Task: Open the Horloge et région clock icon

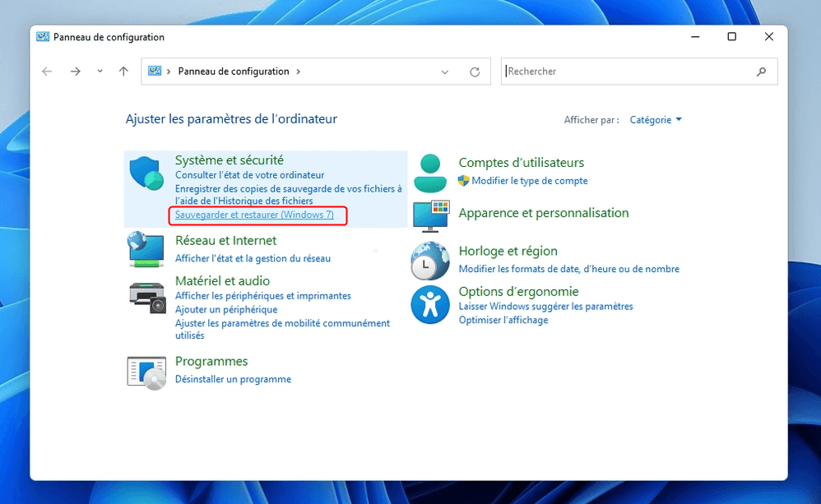Action: pos(430,261)
